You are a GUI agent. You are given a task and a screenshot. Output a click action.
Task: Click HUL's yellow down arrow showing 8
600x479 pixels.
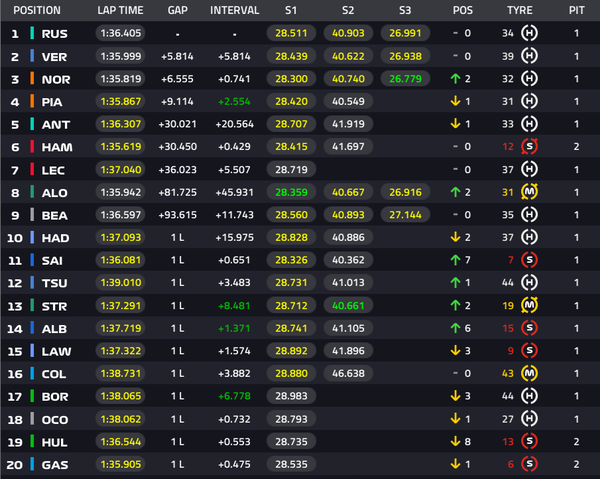[455, 442]
